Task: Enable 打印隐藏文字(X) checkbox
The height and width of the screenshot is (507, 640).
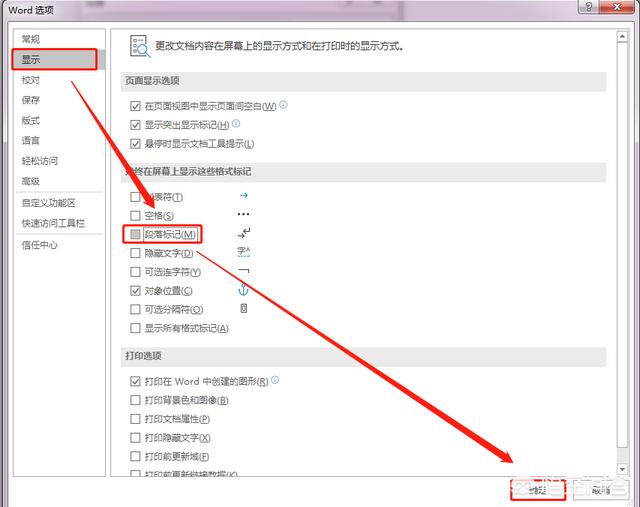Action: (x=135, y=438)
